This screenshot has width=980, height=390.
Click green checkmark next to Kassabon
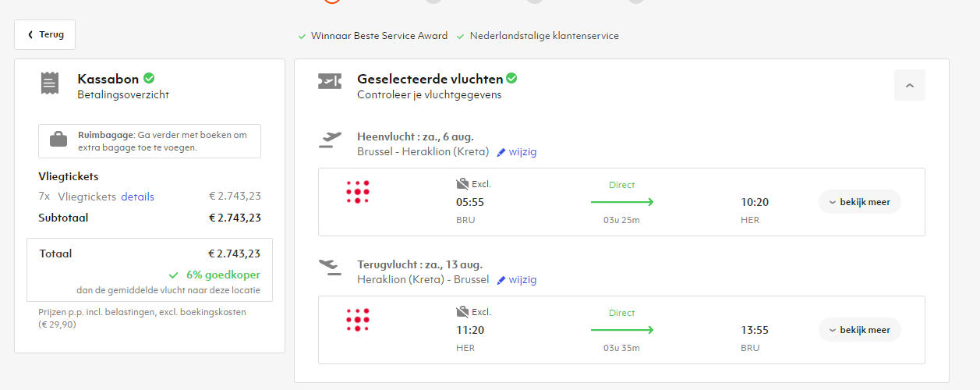tap(149, 78)
